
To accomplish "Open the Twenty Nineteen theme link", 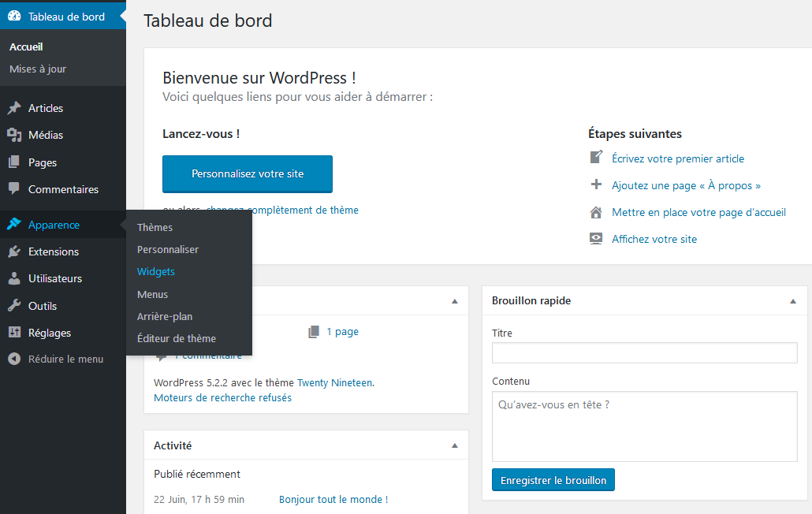I will (334, 382).
